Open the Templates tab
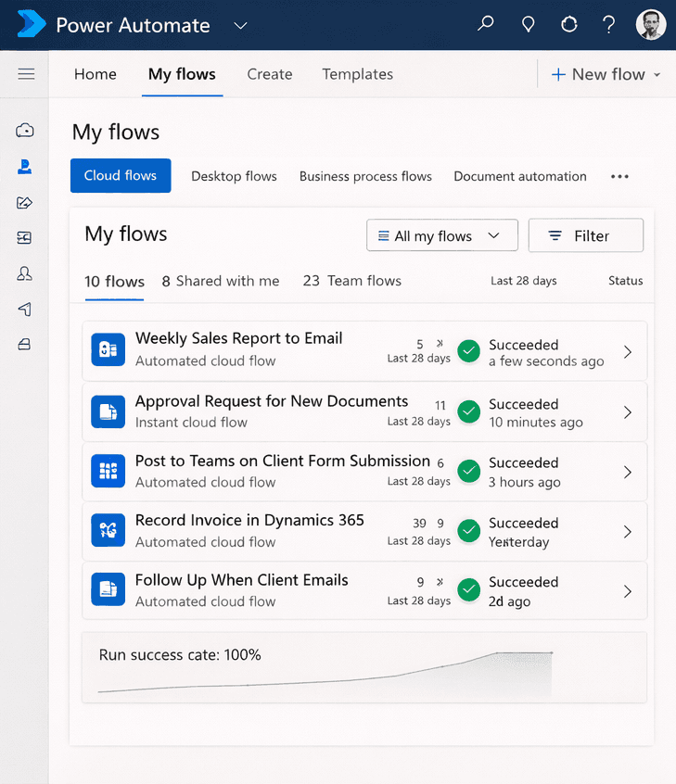This screenshot has height=784, width=676. (357, 74)
